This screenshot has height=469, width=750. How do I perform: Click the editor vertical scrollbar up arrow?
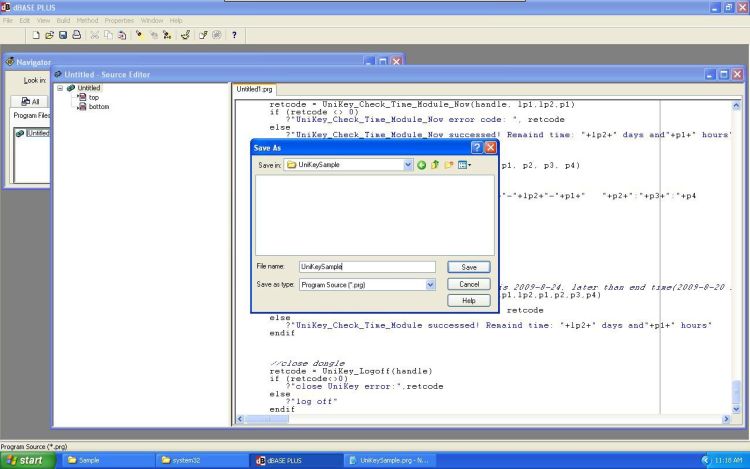[736, 106]
